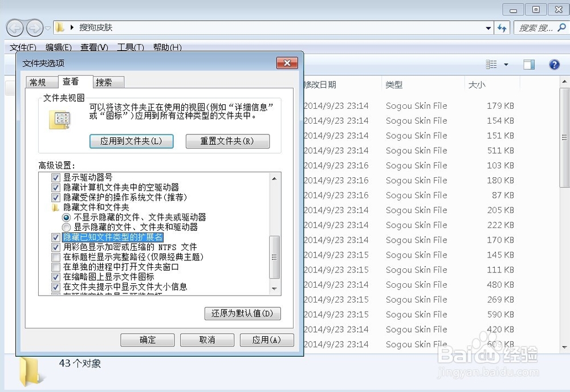The height and width of the screenshot is (392, 570).
Task: Click the Explorer file list scrollbar thumb
Action: (x=564, y=137)
